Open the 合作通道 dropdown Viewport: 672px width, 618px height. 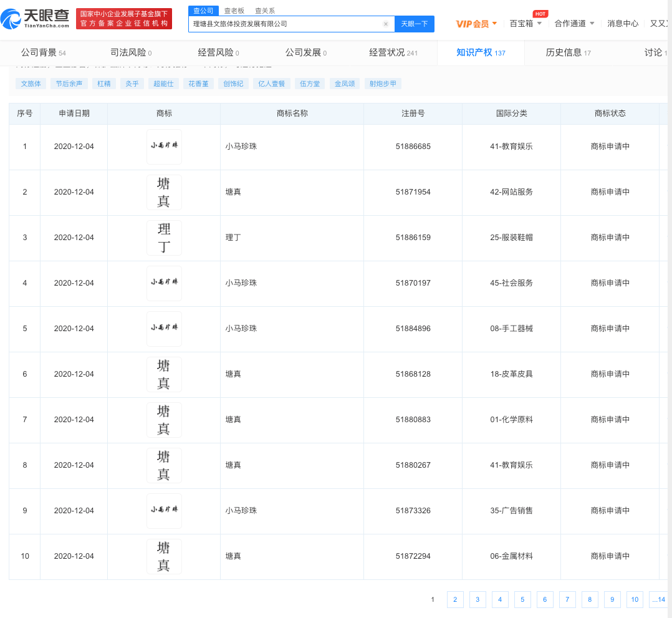(574, 24)
